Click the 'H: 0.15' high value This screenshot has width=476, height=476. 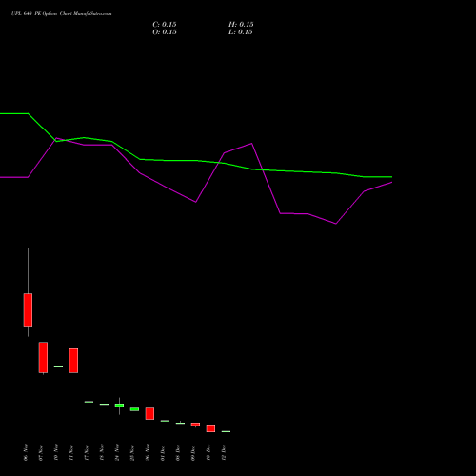point(241,25)
